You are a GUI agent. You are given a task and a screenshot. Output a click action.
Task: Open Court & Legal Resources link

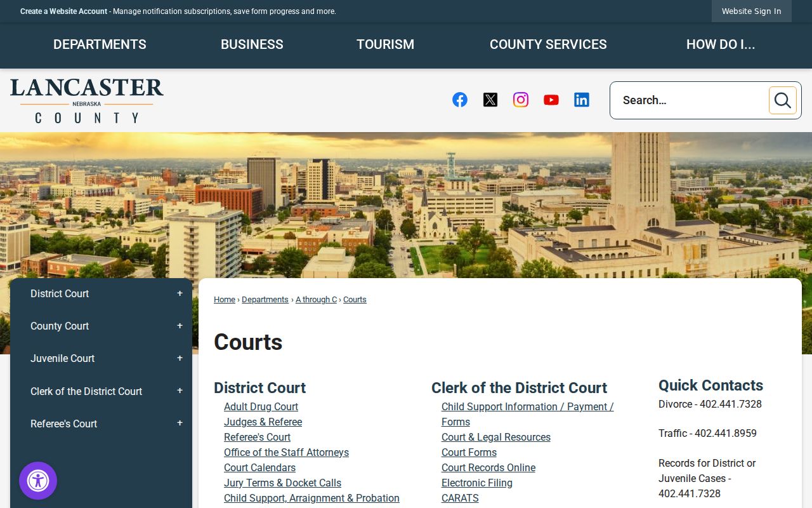(496, 438)
